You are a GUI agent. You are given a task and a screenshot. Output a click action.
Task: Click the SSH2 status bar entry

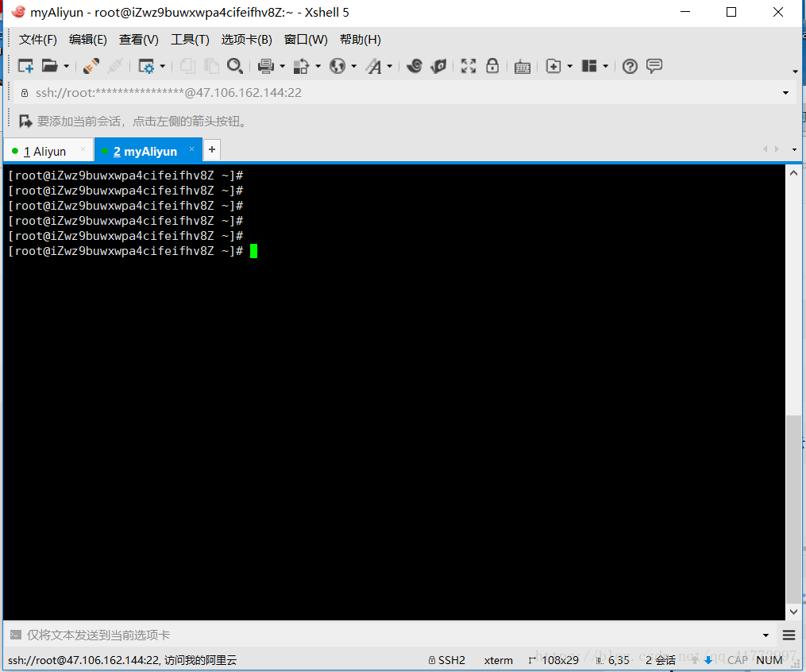[447, 660]
